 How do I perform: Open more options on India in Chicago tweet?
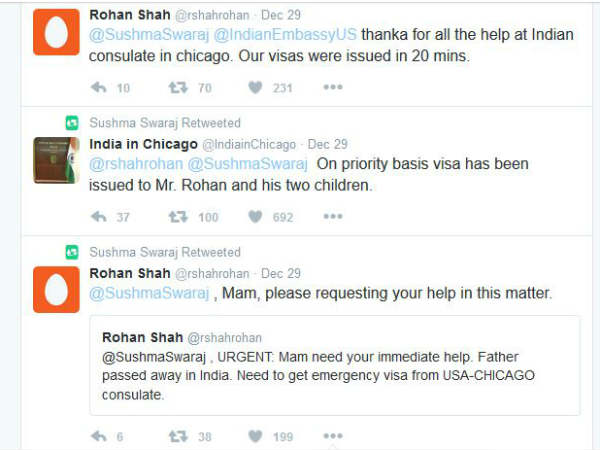pyautogui.click(x=333, y=216)
